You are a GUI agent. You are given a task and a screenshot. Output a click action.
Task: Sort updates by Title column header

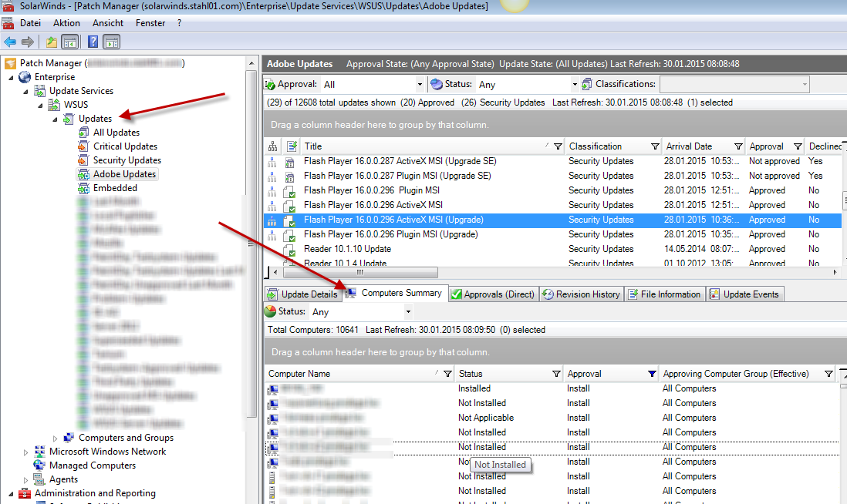[x=312, y=146]
